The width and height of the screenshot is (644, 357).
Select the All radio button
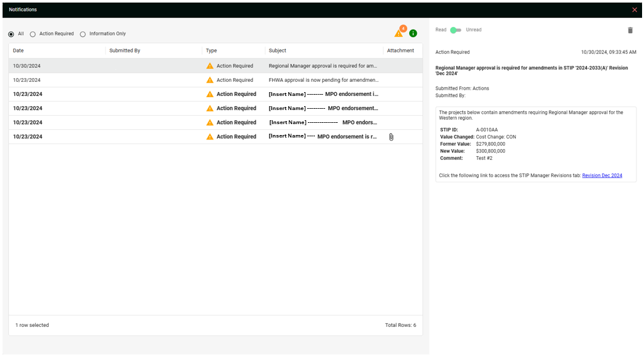(11, 34)
